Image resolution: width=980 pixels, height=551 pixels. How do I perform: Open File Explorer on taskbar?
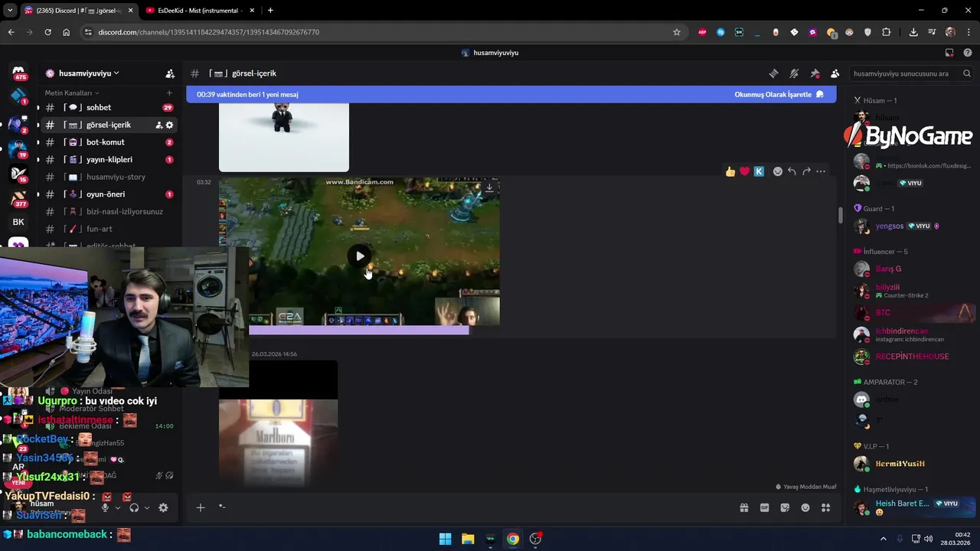pos(468,539)
